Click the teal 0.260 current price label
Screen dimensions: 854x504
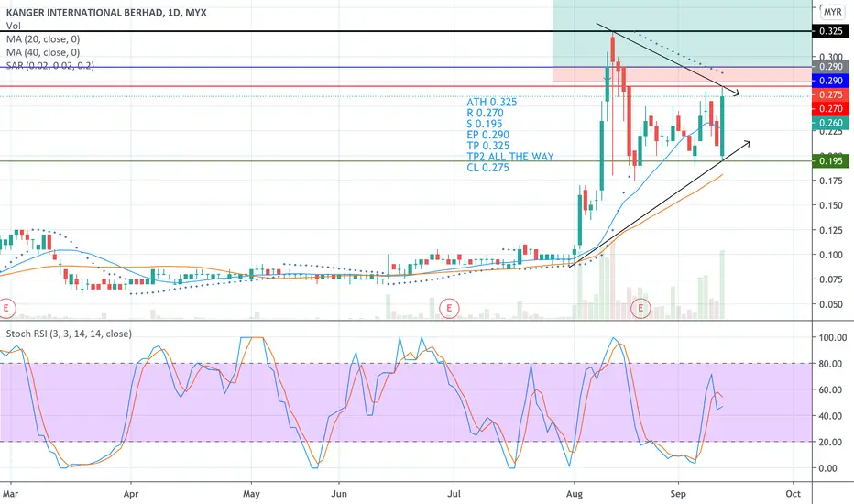coord(830,123)
